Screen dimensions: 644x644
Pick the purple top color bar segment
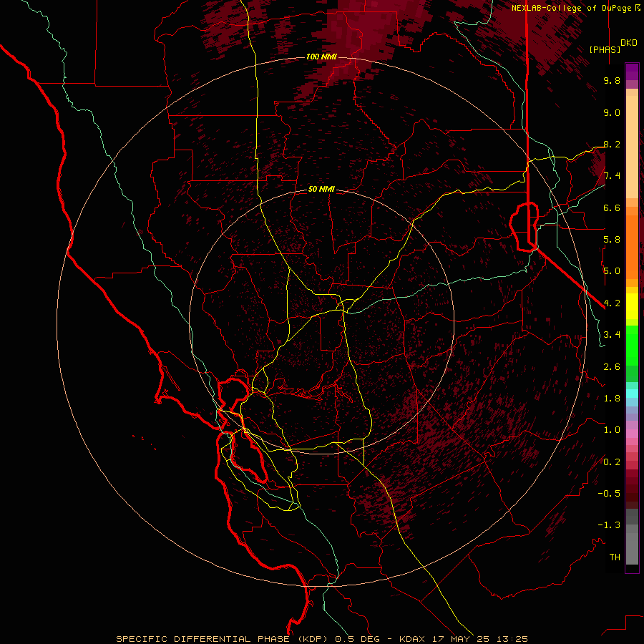[x=632, y=72]
